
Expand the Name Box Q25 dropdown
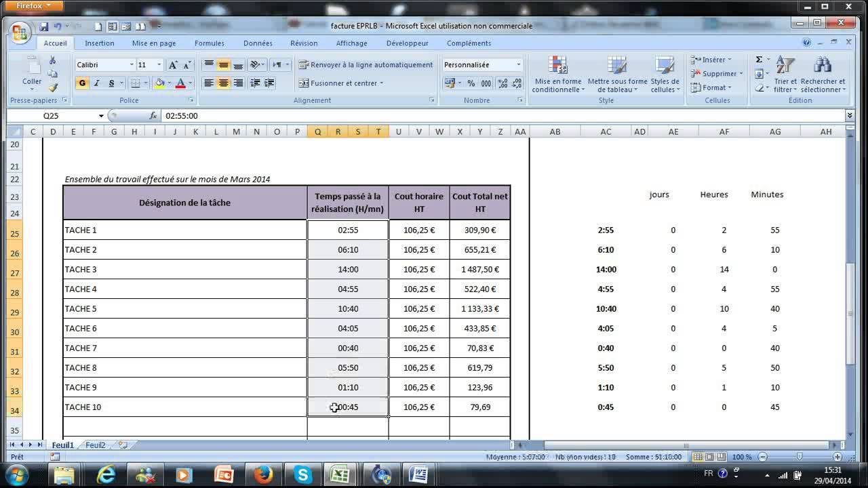coord(102,116)
